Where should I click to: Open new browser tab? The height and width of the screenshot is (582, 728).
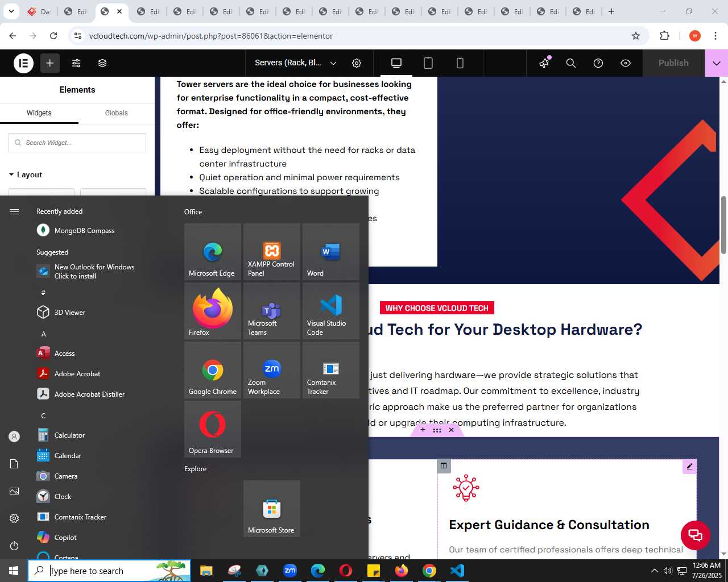click(611, 11)
